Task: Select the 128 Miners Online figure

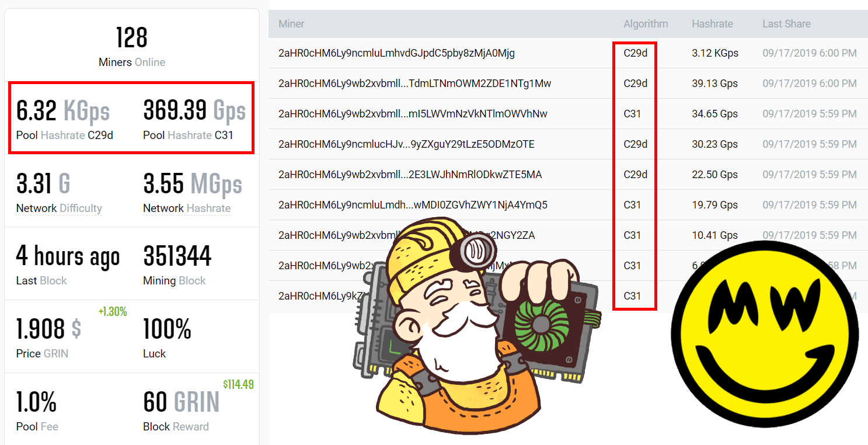Action: tap(132, 38)
